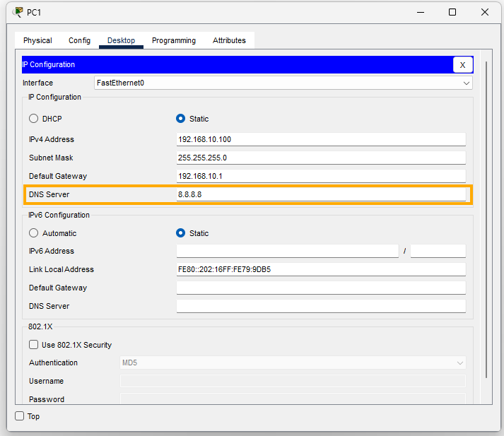
Task: Maximize the PC1 window
Action: pos(452,12)
